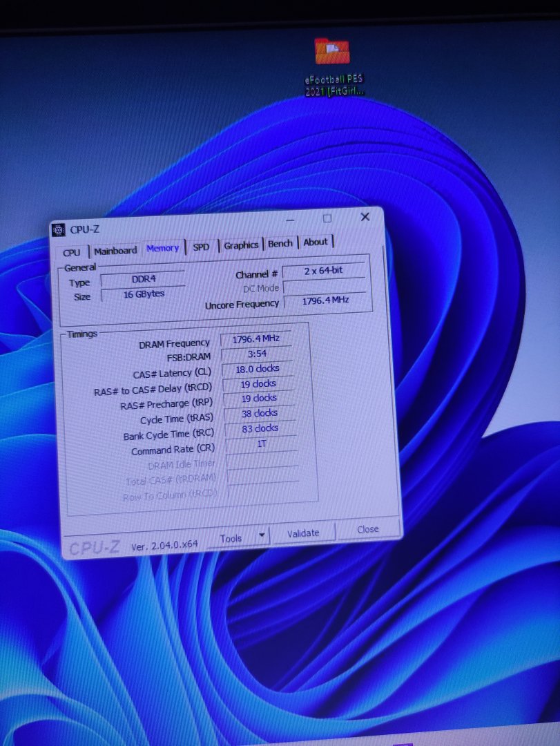Select the Memory tab
Viewport: 560px width, 746px height.
coord(163,249)
